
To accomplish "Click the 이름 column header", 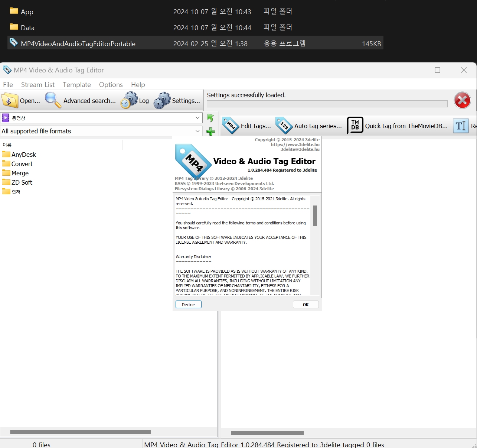I will pyautogui.click(x=7, y=145).
